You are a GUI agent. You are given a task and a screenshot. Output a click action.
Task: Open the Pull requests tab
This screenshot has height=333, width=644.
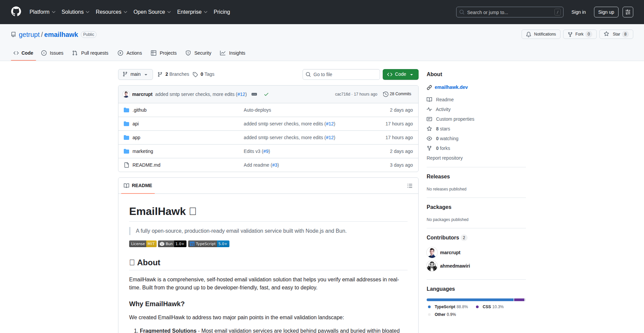tap(90, 53)
